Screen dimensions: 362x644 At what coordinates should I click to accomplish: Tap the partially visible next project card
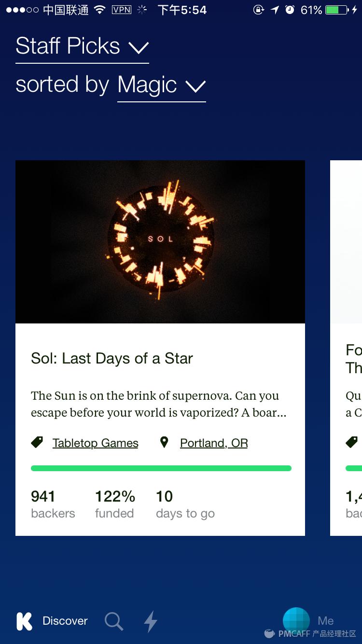coord(346,348)
